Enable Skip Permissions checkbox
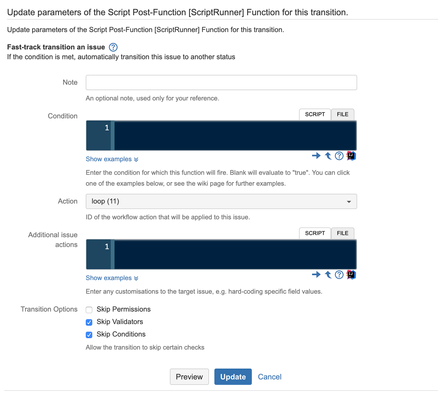 89,310
